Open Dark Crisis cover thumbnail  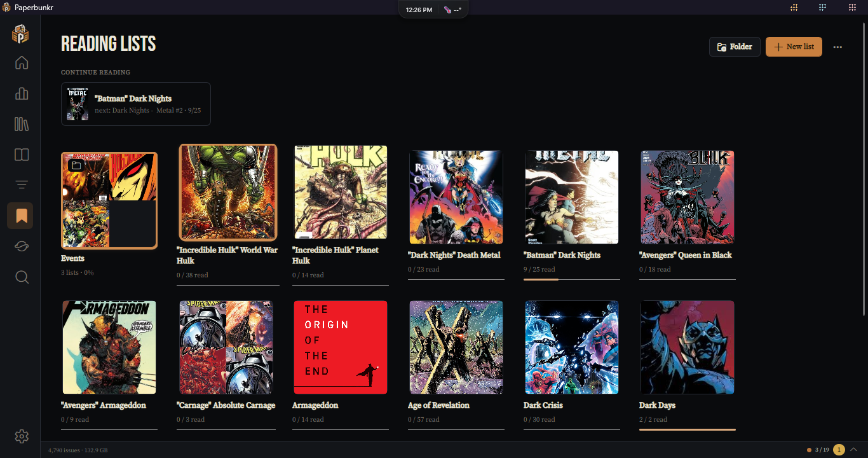click(x=572, y=347)
